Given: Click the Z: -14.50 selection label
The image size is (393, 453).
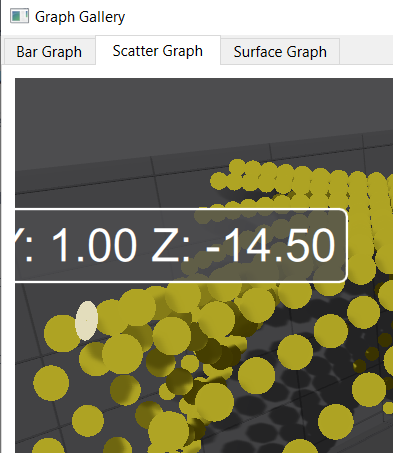Looking at the screenshot, I should pyautogui.click(x=243, y=245).
